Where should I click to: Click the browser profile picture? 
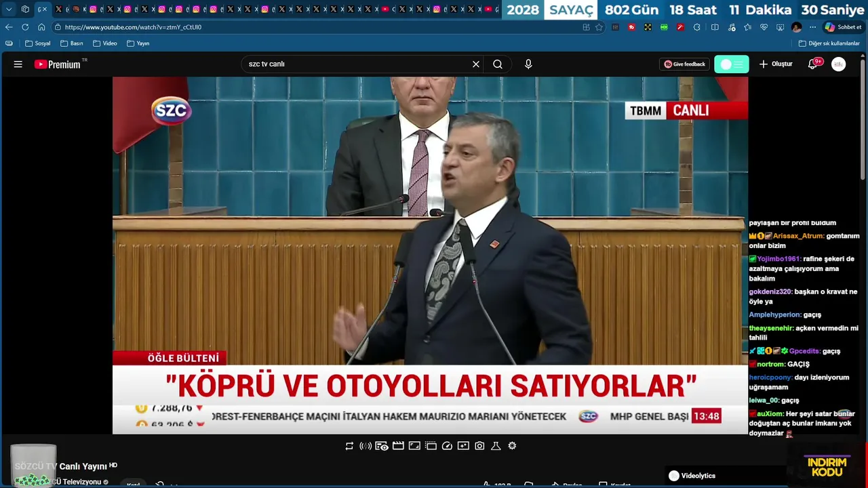tap(796, 27)
